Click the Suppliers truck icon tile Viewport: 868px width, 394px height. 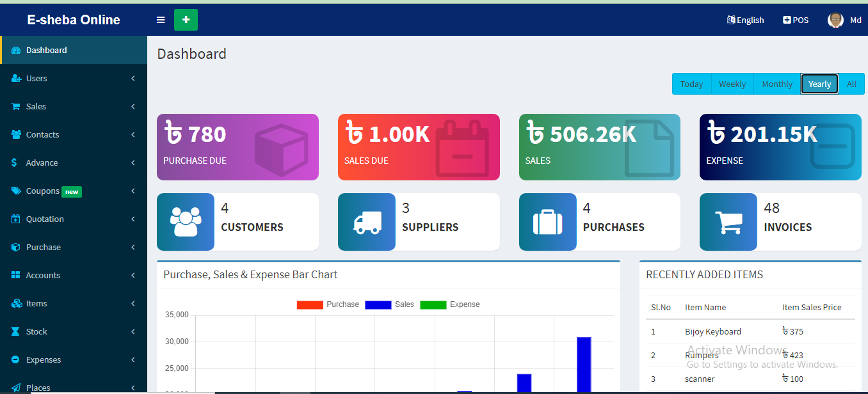(x=367, y=222)
